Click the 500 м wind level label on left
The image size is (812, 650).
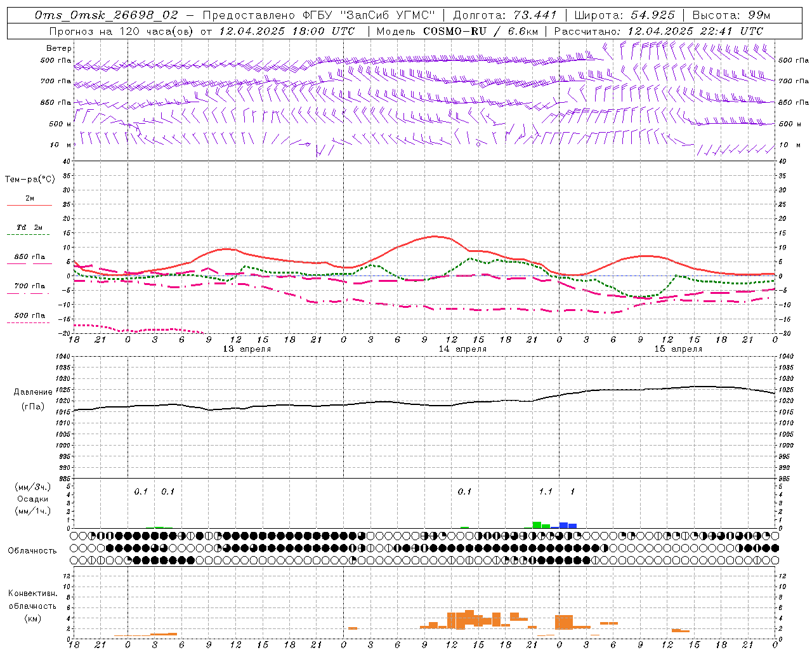click(60, 124)
